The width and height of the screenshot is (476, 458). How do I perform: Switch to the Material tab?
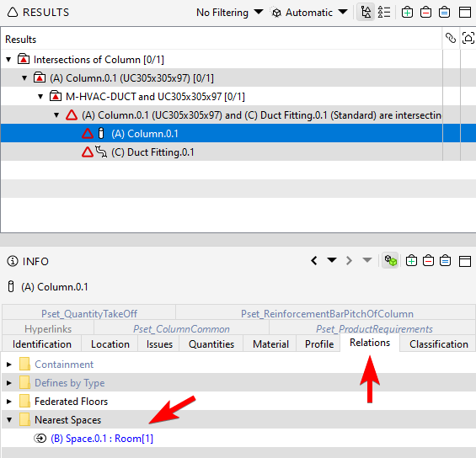[x=270, y=344]
